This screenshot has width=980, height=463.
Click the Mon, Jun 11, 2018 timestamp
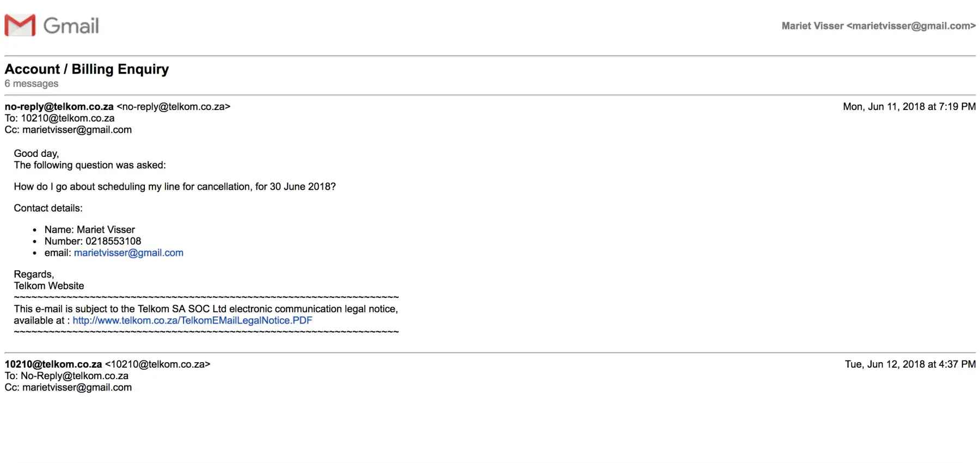pyautogui.click(x=909, y=107)
